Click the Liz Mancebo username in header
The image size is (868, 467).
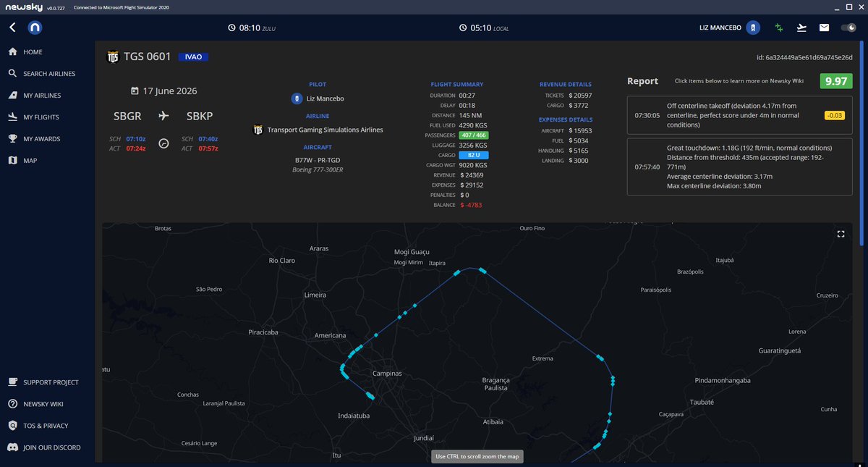720,28
